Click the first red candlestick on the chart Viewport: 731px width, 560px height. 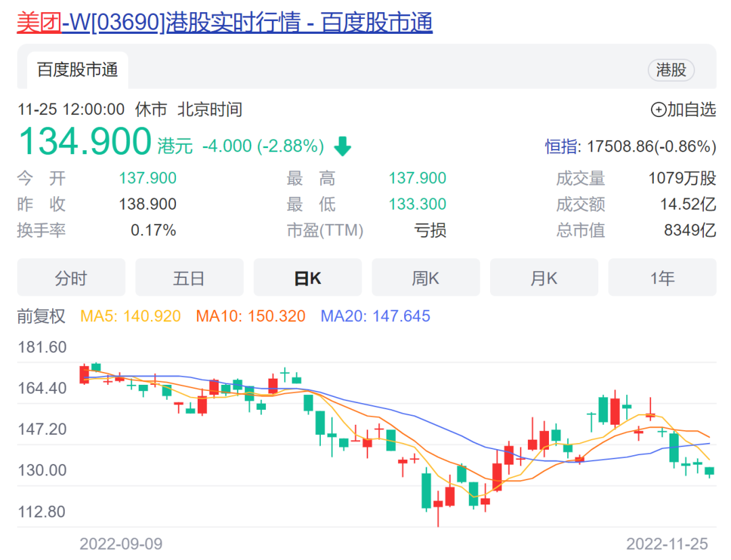pos(85,375)
